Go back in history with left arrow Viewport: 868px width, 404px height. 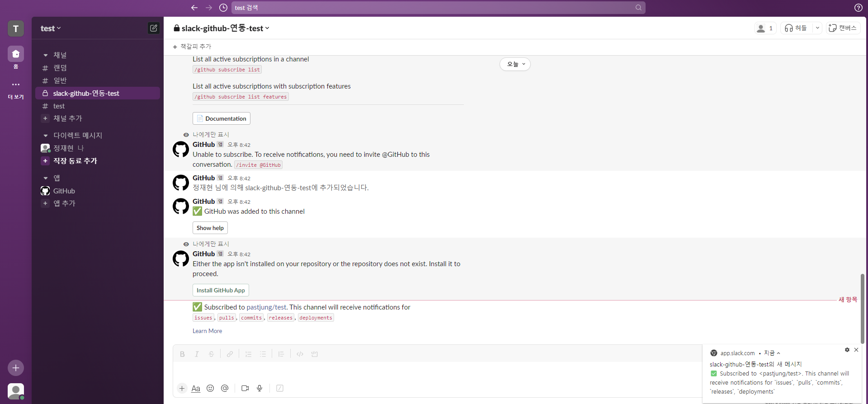[x=194, y=8]
